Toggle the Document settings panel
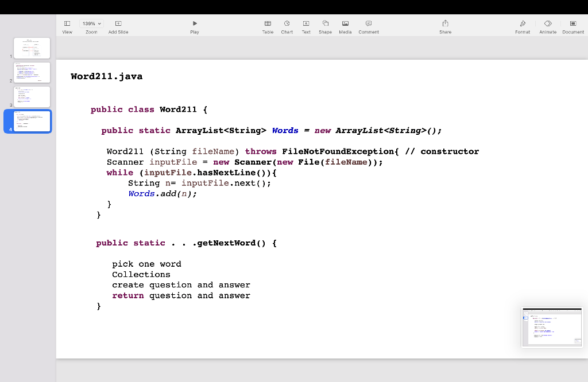 click(572, 23)
